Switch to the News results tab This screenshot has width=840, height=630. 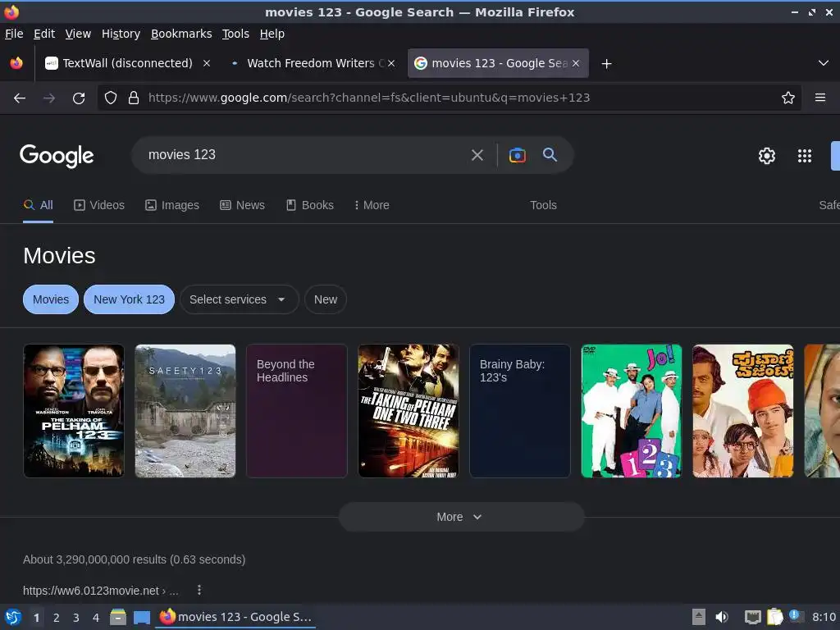pyautogui.click(x=242, y=205)
